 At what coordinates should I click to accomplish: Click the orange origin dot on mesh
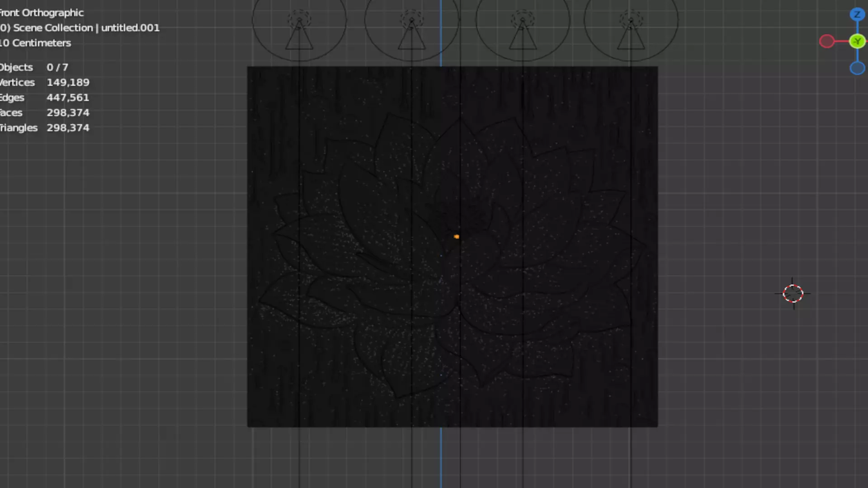(x=457, y=236)
